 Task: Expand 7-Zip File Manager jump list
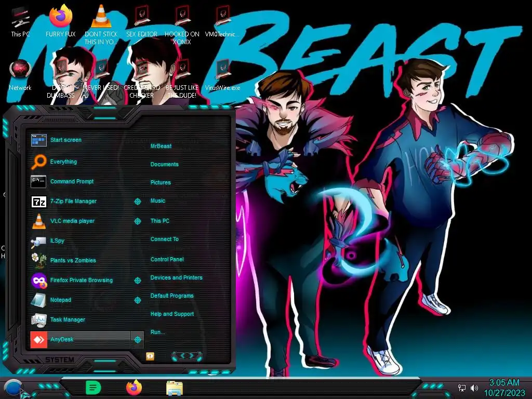point(137,202)
